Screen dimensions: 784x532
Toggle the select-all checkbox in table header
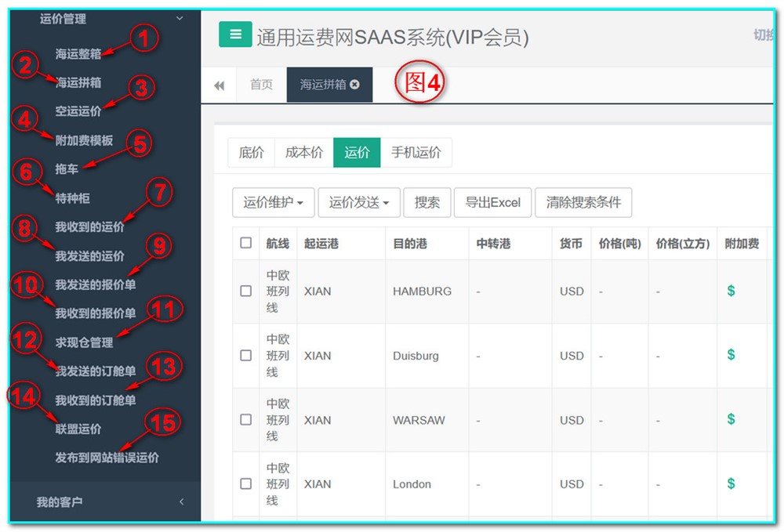point(246,243)
